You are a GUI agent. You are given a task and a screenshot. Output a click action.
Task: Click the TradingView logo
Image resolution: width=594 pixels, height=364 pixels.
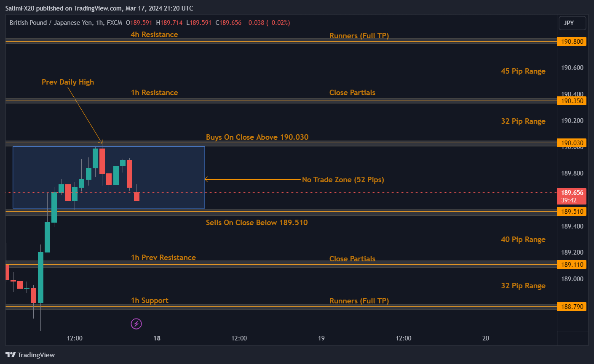[30, 355]
